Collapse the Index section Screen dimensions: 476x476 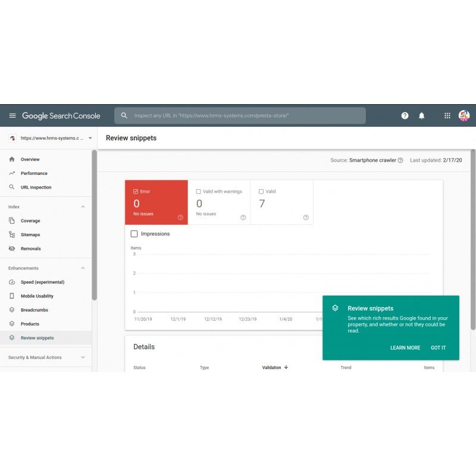83,206
